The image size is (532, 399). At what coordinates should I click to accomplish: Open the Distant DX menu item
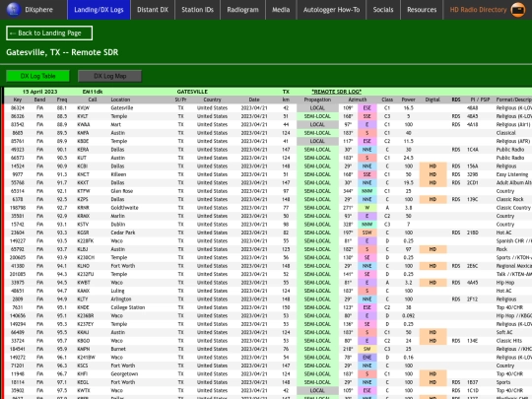click(153, 10)
